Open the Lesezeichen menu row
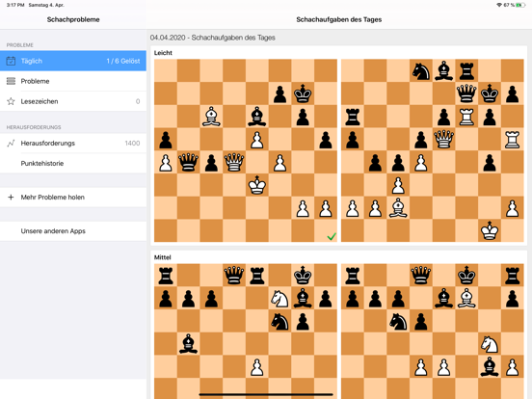Image resolution: width=532 pixels, height=399 pixels. [73, 101]
